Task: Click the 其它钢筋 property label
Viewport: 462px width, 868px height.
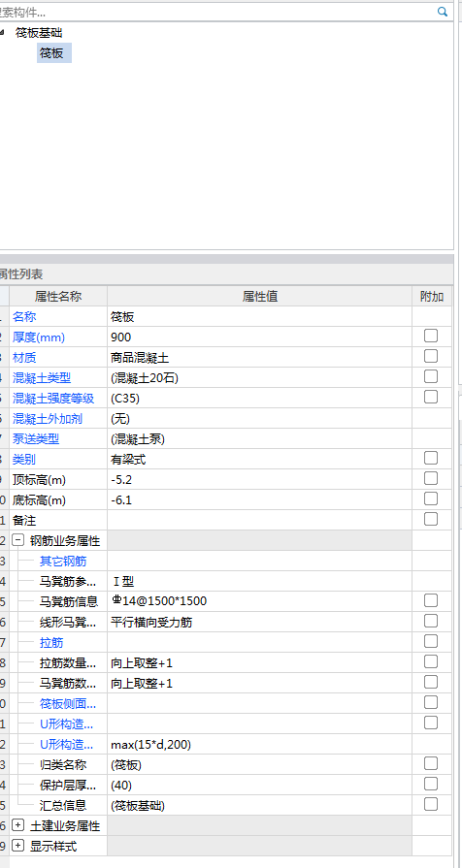Action: click(x=63, y=562)
